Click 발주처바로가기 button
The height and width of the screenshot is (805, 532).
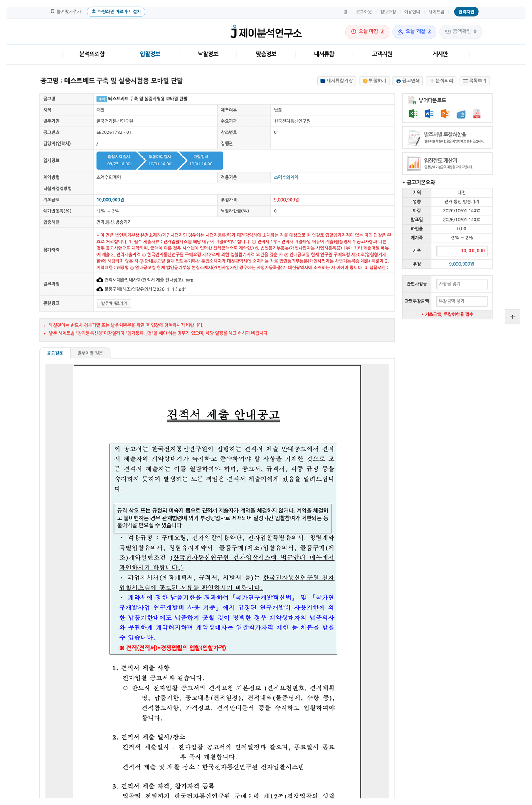(x=114, y=304)
